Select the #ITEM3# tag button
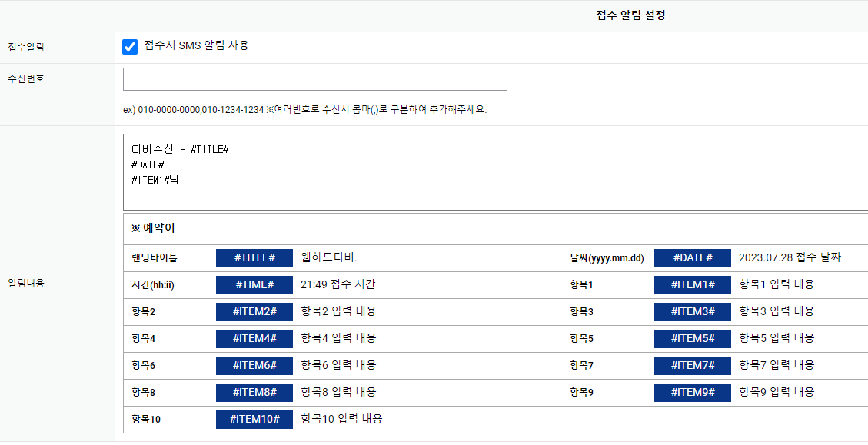 tap(692, 311)
